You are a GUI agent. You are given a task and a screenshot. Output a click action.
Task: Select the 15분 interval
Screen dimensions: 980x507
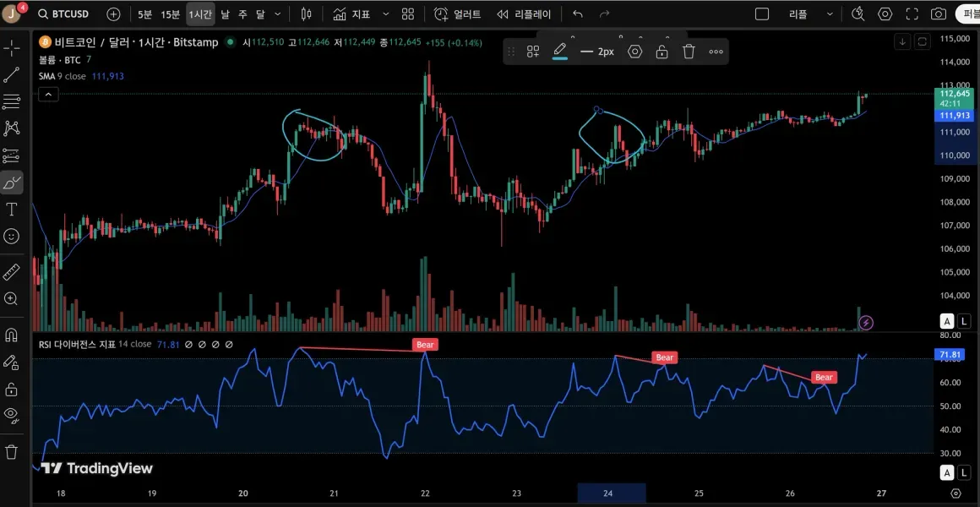tap(170, 14)
